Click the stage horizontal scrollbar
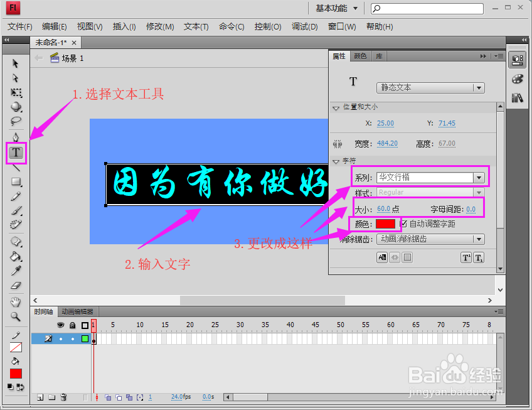Screen dimensions: 532x410 pos(262,300)
